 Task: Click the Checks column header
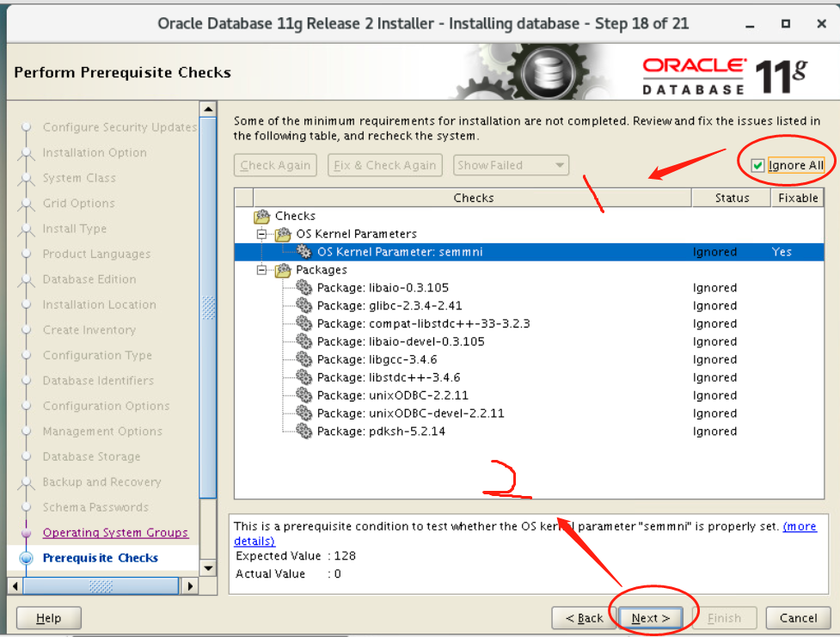coord(473,198)
